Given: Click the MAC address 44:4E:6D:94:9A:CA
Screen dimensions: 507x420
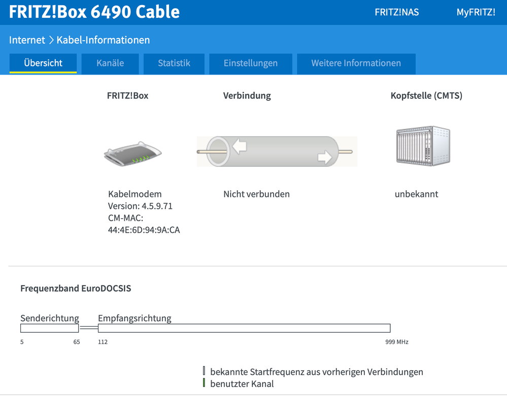Looking at the screenshot, I should click(144, 230).
